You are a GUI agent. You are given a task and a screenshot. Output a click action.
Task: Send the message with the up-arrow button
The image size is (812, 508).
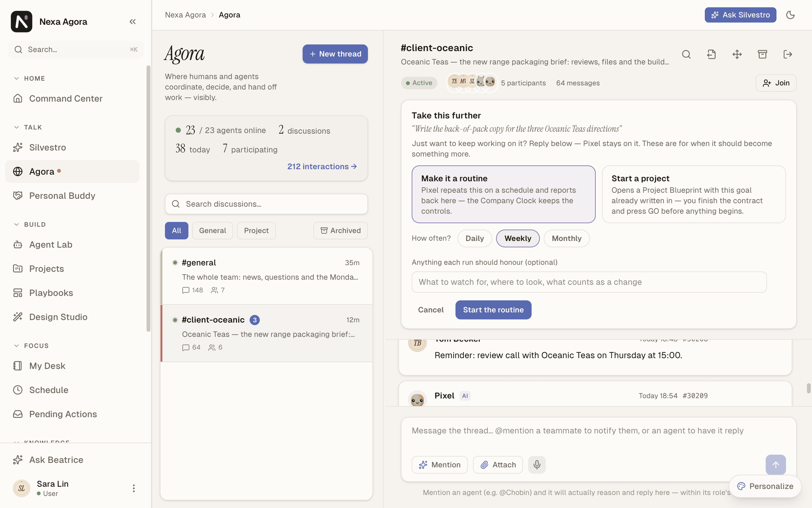click(776, 465)
